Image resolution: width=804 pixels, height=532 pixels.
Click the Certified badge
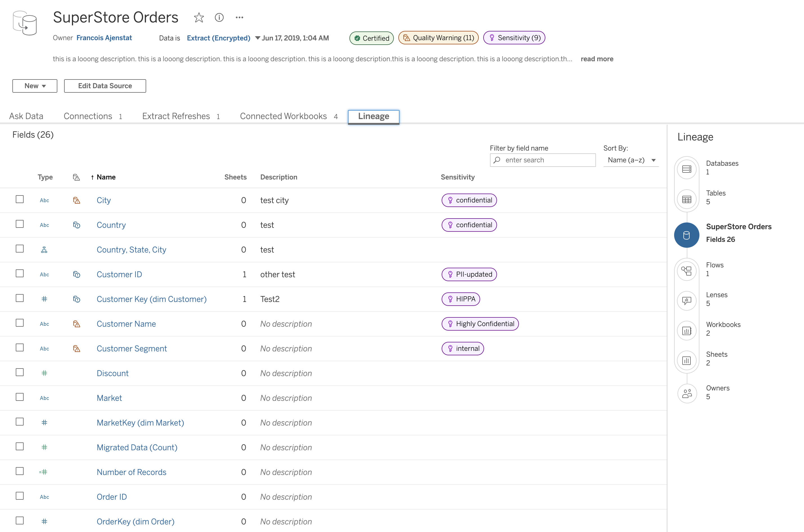click(x=371, y=38)
